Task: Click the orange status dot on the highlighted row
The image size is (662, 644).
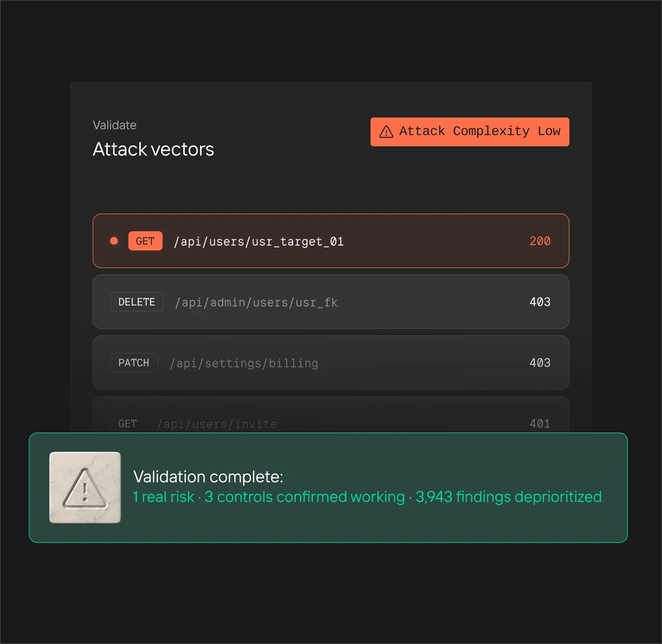Action: [114, 241]
